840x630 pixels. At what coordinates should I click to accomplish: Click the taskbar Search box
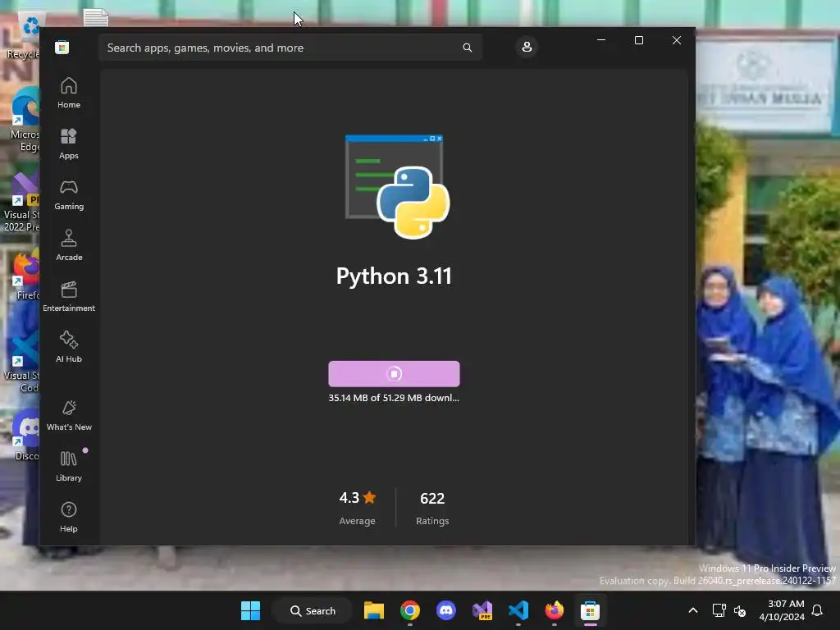click(313, 610)
